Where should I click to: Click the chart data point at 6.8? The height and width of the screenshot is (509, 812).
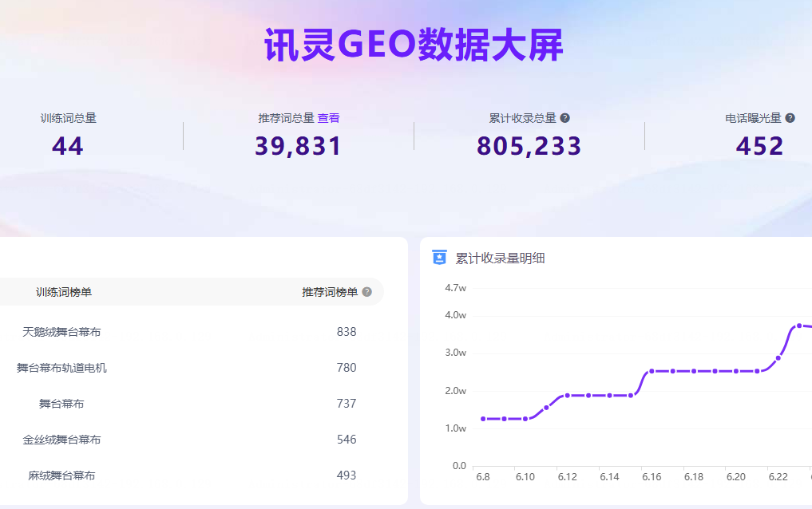[483, 419]
